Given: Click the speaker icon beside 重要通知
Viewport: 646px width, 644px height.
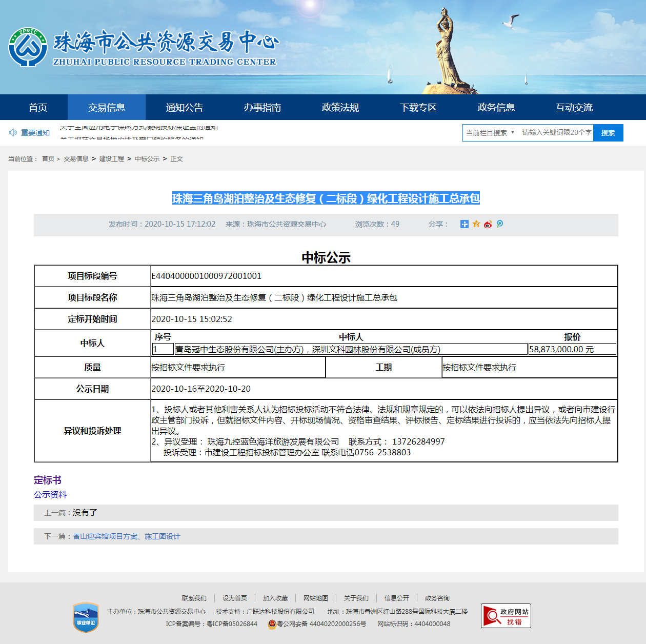Looking at the screenshot, I should (x=13, y=133).
